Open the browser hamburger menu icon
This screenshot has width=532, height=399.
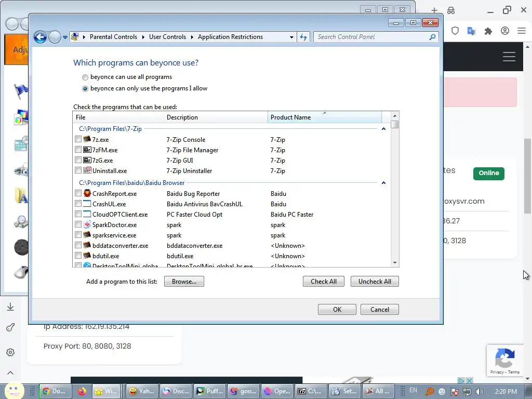coord(522,31)
